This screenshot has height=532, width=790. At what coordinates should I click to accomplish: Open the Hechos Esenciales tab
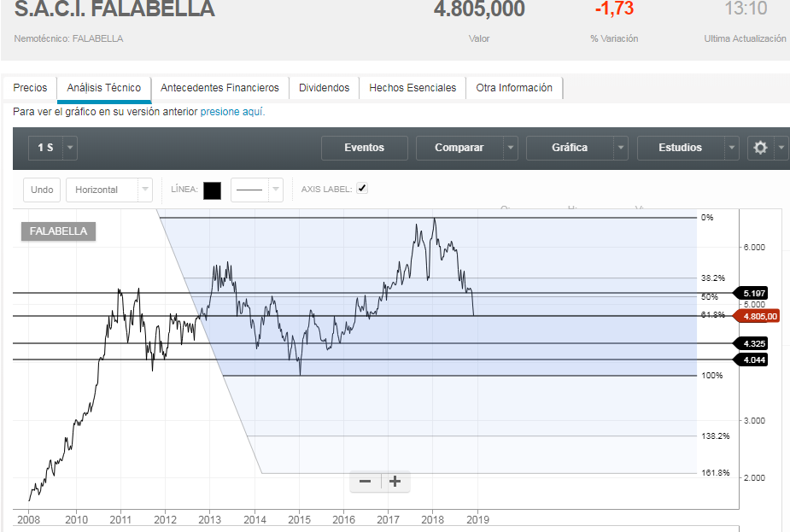(x=413, y=88)
